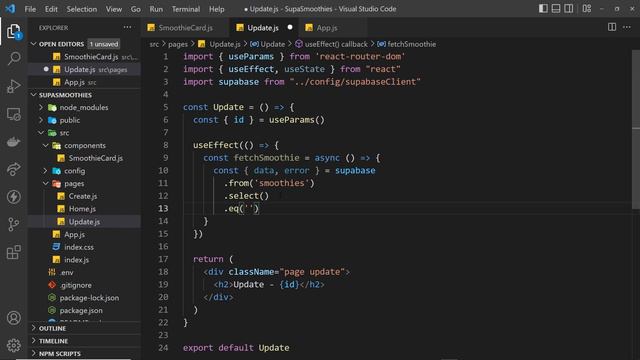Viewport: 640px width, 360px height.
Task: Click the JS file icon on the App.js tab
Action: click(x=309, y=28)
